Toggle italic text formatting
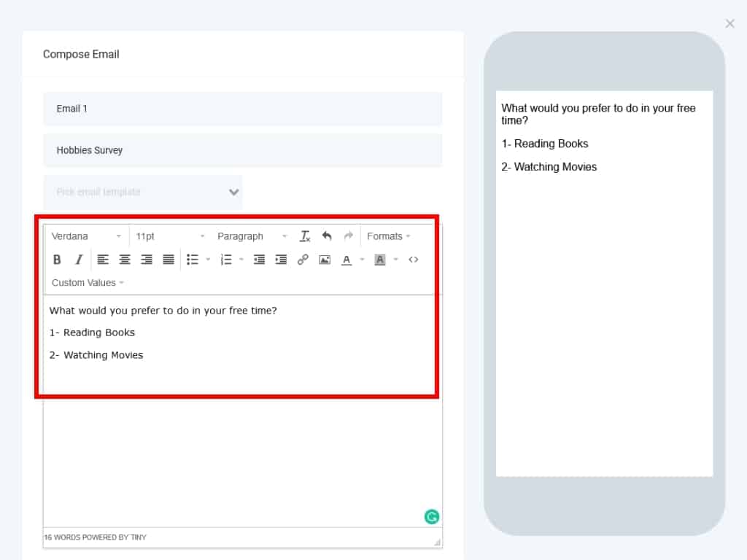The width and height of the screenshot is (747, 560). coord(79,260)
